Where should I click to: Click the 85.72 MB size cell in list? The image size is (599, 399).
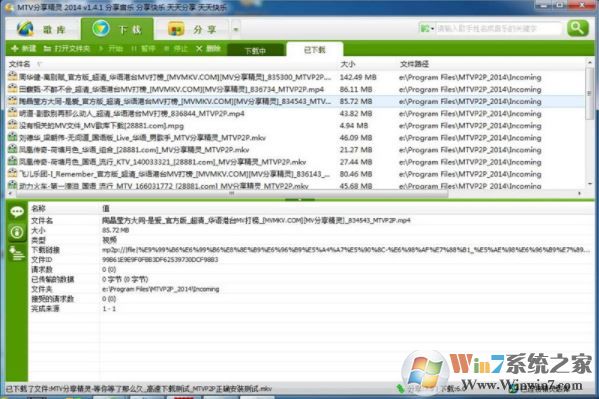[x=356, y=102]
